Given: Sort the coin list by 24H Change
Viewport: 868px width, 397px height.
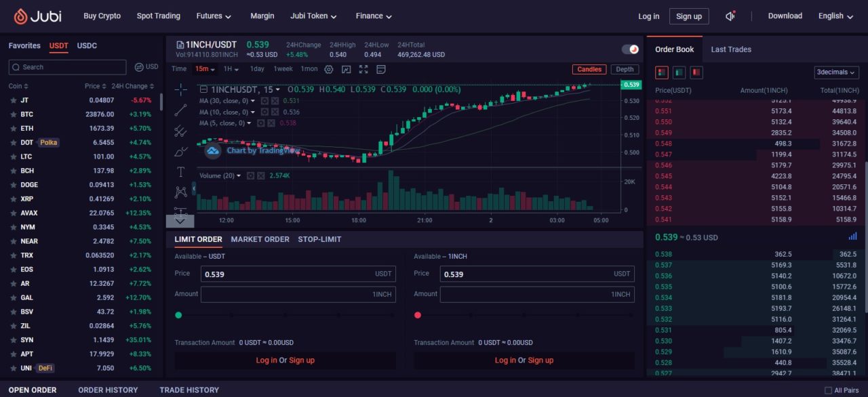Looking at the screenshot, I should 133,86.
